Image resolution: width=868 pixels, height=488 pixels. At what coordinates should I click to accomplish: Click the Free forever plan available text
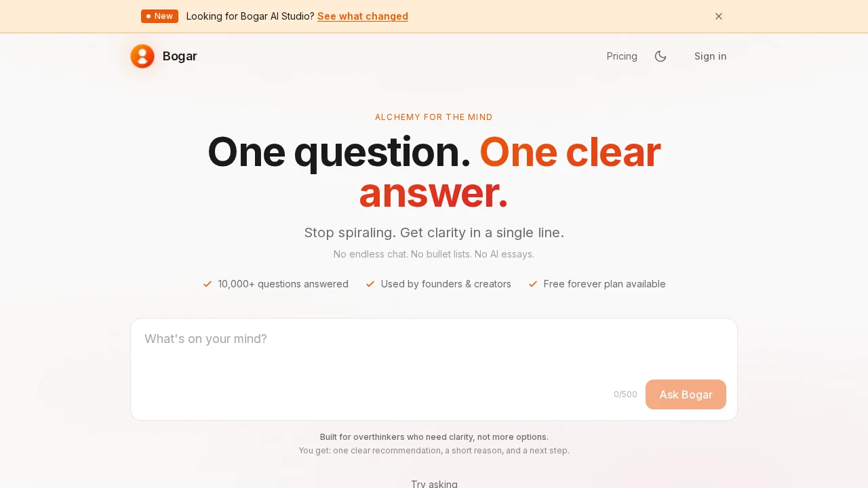(x=604, y=284)
